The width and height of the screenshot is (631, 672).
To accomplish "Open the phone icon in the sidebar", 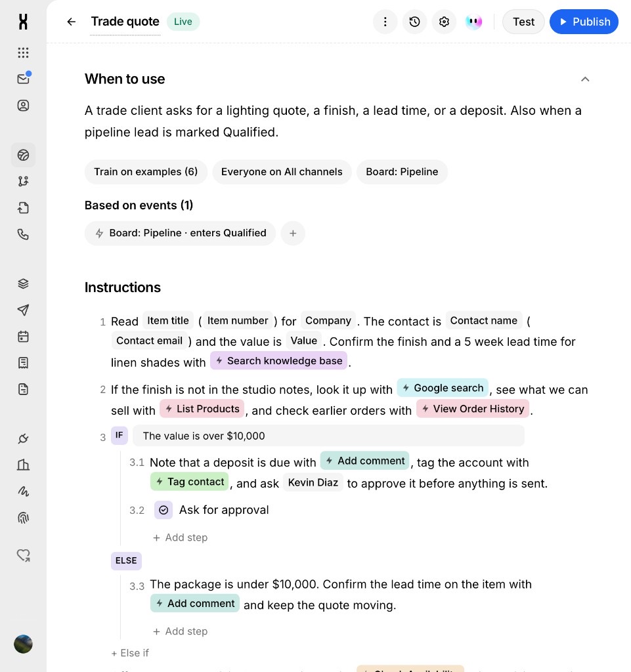I will [23, 234].
